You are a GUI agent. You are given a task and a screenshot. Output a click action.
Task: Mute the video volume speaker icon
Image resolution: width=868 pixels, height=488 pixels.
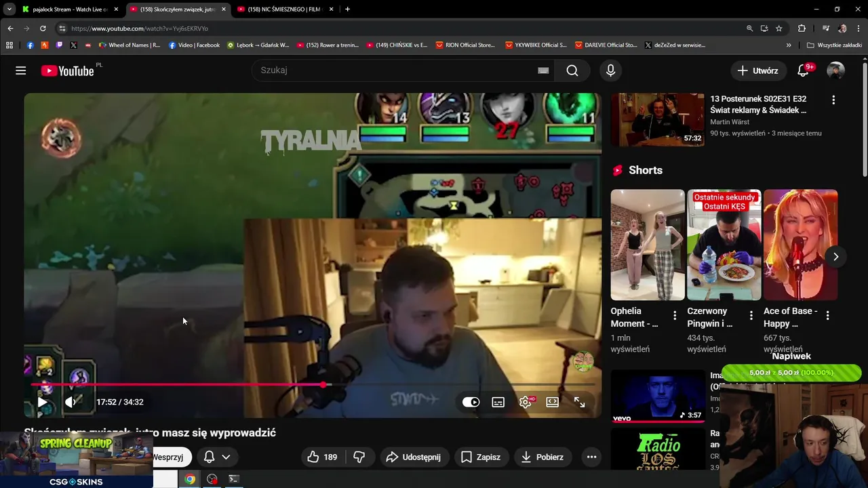pos(71,402)
